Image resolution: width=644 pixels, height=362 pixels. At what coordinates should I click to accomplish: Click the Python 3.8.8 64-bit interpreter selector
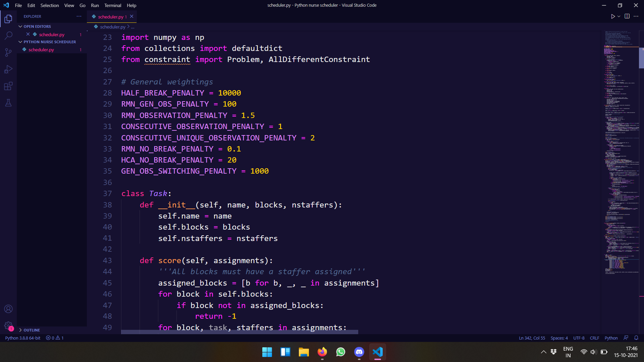pos(22,338)
